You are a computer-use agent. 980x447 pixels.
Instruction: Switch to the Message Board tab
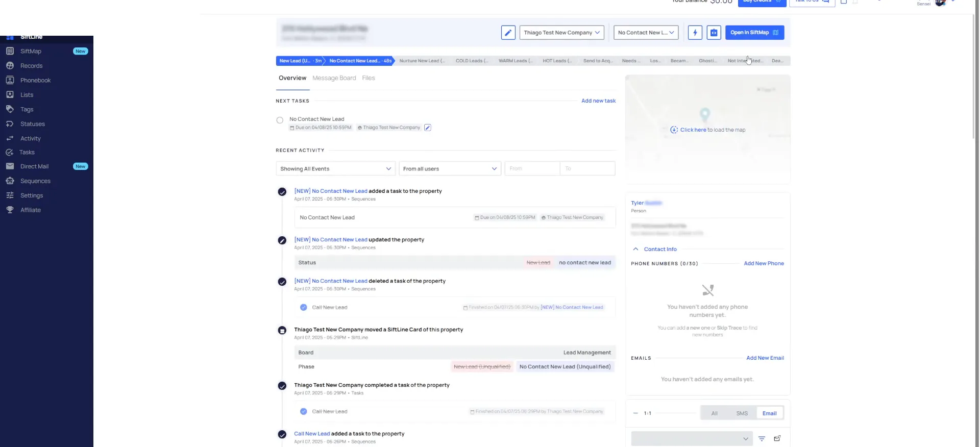click(334, 78)
